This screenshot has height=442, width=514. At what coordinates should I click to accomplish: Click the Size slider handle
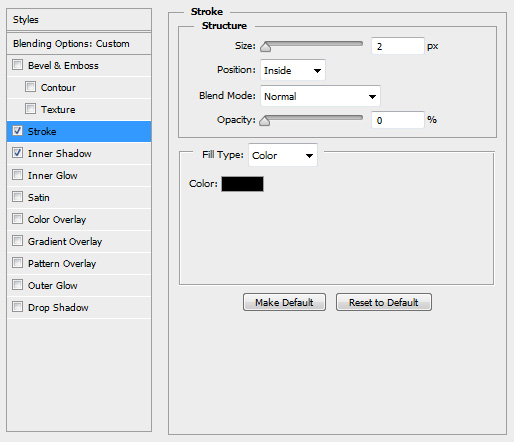[265, 47]
